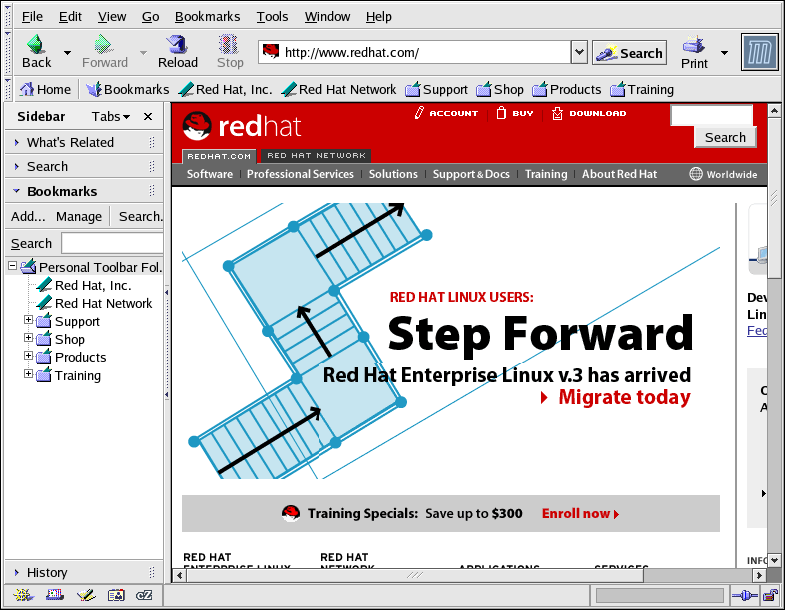Click the Migrate today link

pyautogui.click(x=623, y=397)
